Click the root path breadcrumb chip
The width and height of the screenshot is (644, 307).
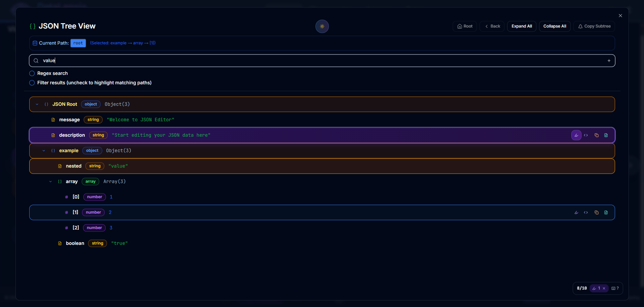[x=78, y=43]
